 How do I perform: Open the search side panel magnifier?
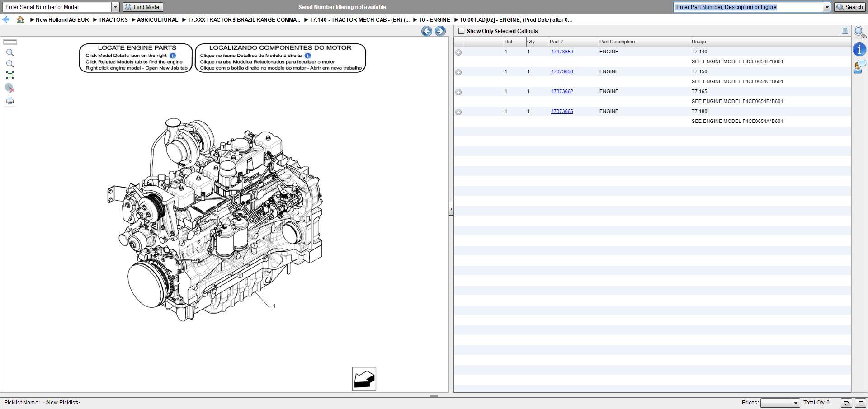pos(860,33)
